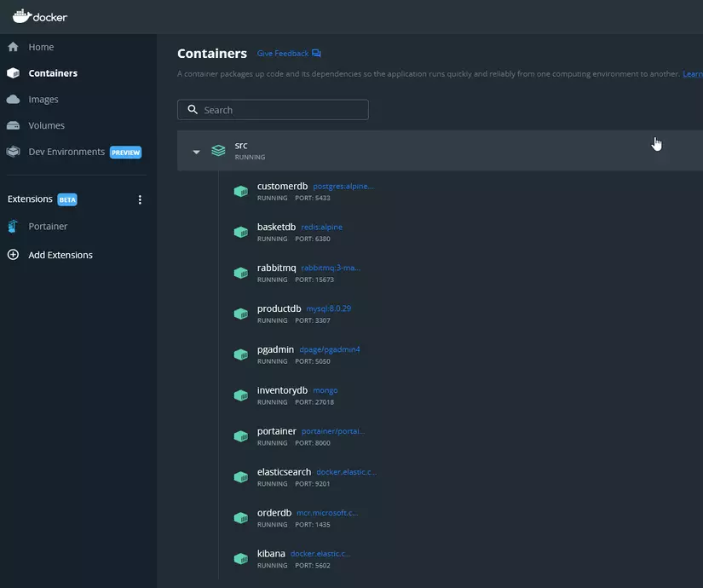
Task: Click the portainer container name
Action: (x=277, y=431)
